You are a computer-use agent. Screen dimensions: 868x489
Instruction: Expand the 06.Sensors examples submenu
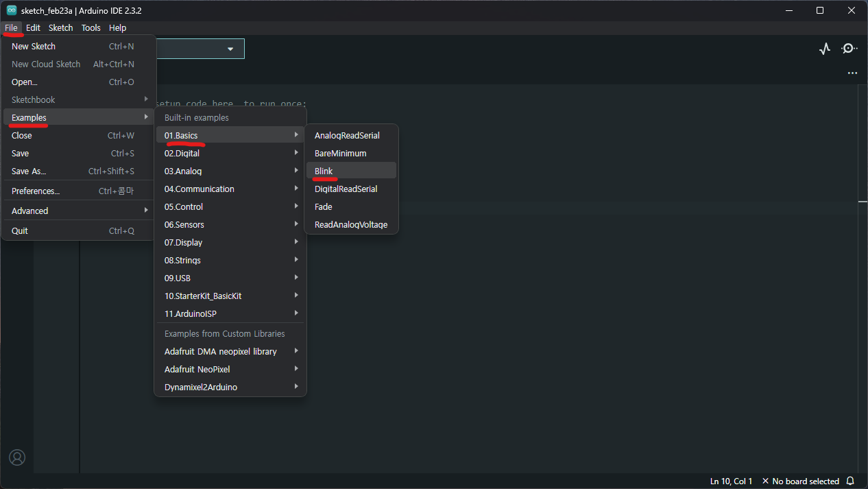point(230,225)
